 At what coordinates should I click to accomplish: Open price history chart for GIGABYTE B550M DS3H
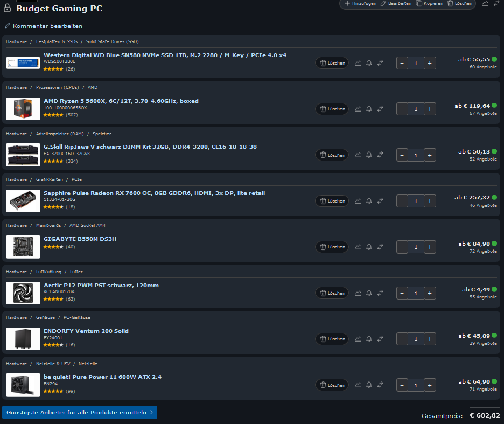pos(358,247)
